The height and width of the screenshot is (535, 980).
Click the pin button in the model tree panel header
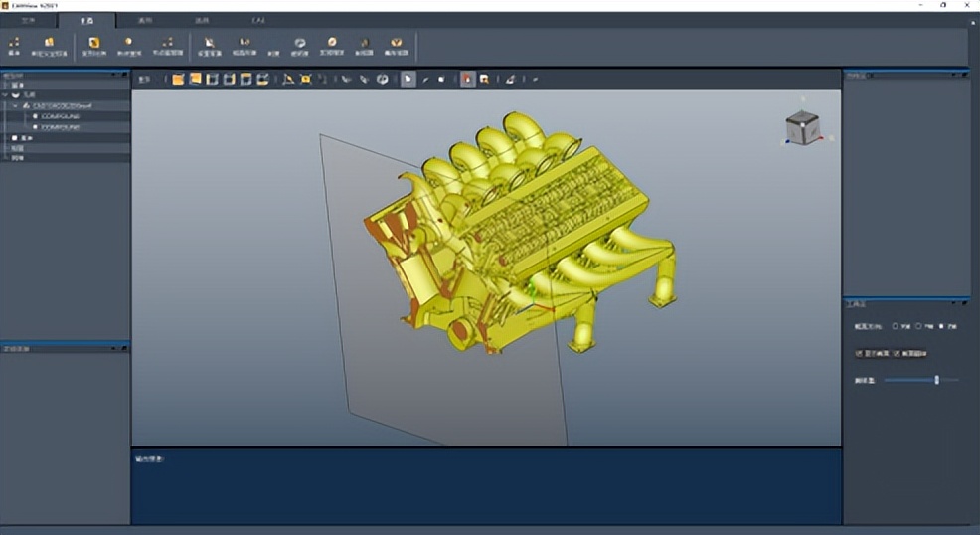115,75
